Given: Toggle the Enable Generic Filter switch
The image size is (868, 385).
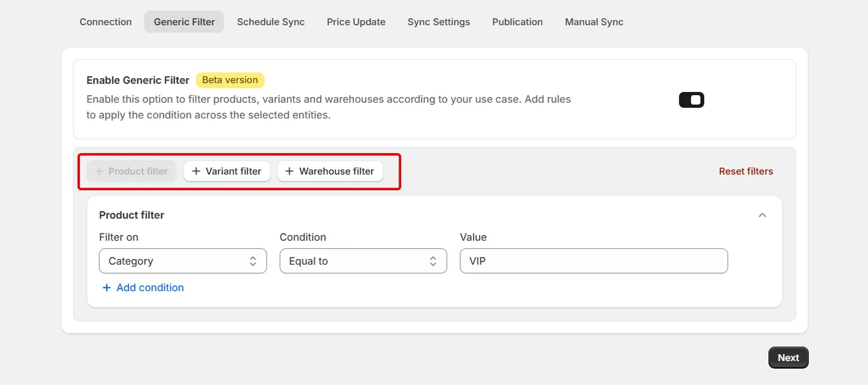Looking at the screenshot, I should click(x=692, y=100).
